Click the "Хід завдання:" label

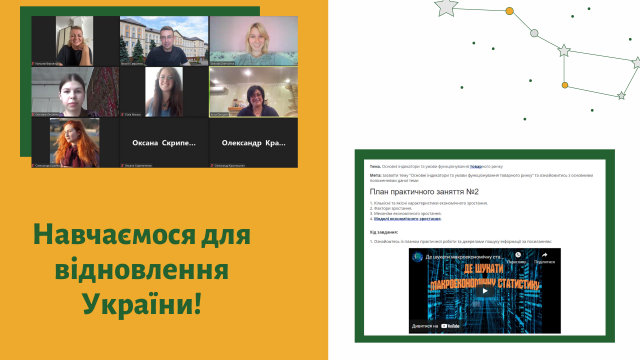[384, 232]
